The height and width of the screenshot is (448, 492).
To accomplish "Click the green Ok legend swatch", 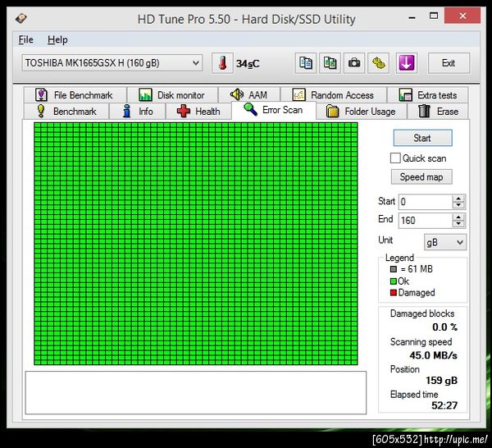I will pyautogui.click(x=394, y=281).
